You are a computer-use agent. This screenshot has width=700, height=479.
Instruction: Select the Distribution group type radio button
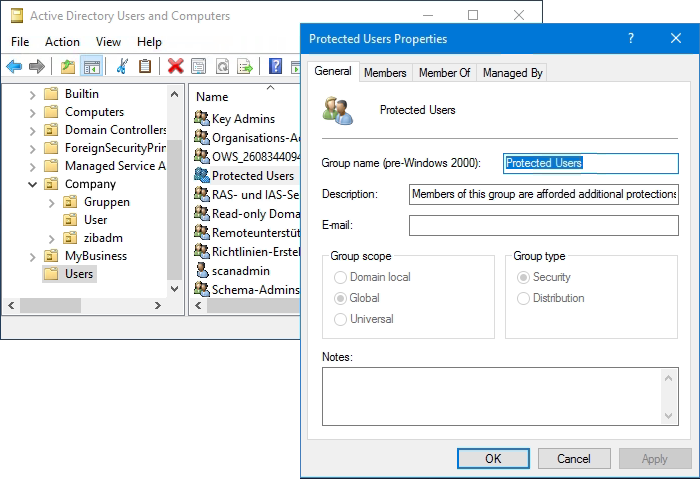coord(523,298)
